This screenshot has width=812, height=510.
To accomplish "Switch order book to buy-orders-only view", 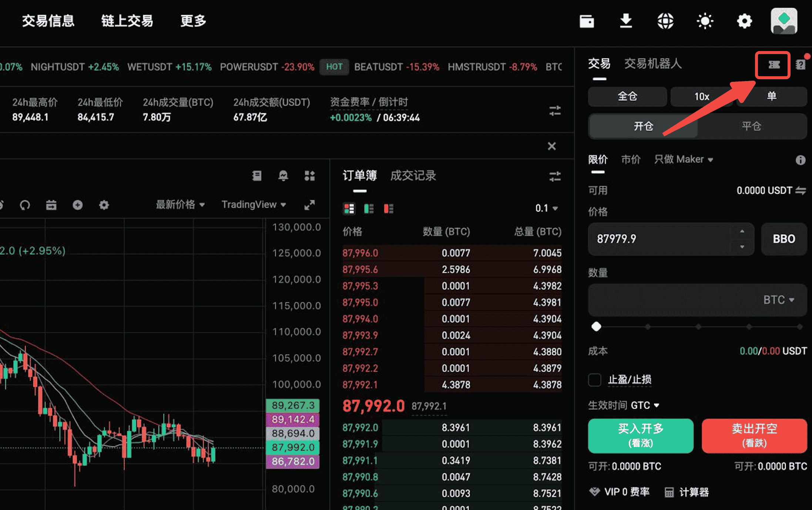I will tap(369, 208).
